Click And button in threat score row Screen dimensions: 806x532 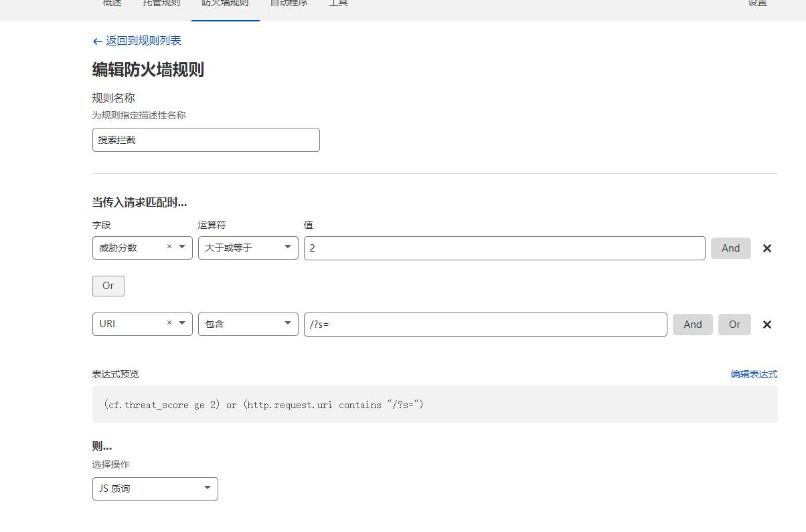pos(731,248)
